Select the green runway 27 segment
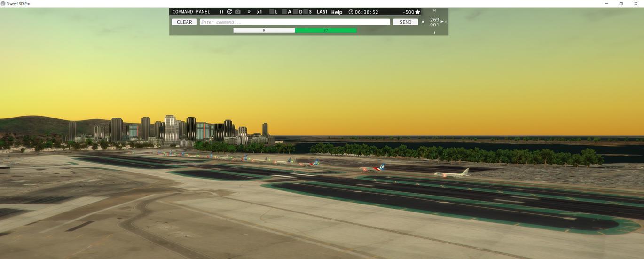This screenshot has height=259, width=644. pos(326,31)
